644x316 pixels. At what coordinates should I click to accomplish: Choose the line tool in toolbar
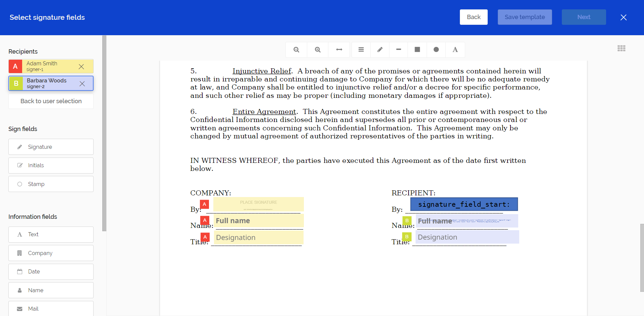point(398,50)
